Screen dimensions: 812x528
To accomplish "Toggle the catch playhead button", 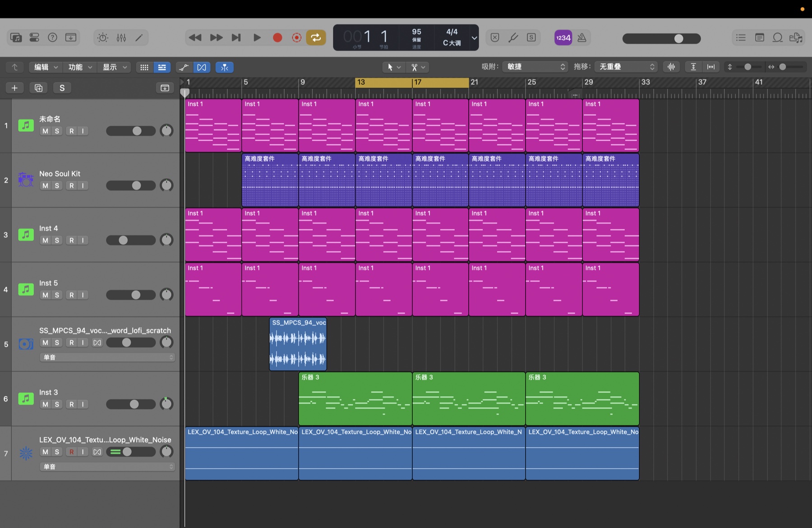I will pyautogui.click(x=224, y=67).
